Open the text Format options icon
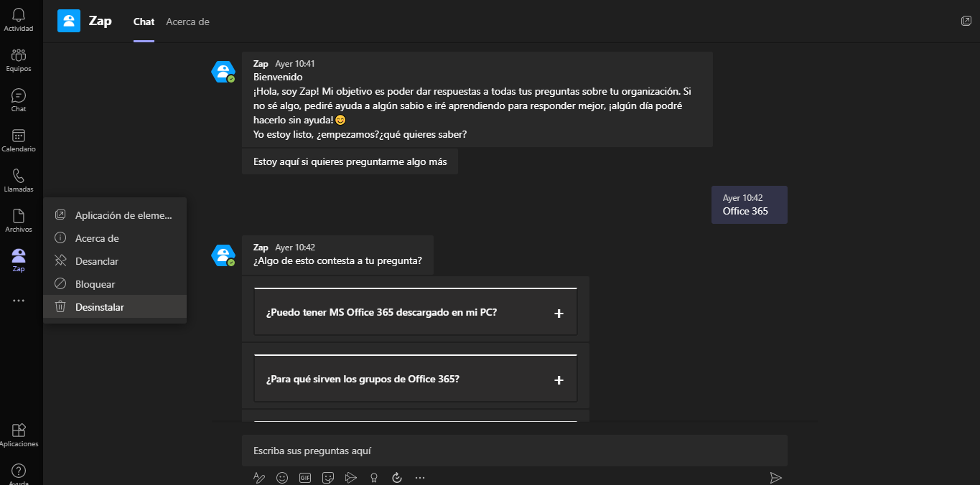This screenshot has height=485, width=980. tap(259, 477)
